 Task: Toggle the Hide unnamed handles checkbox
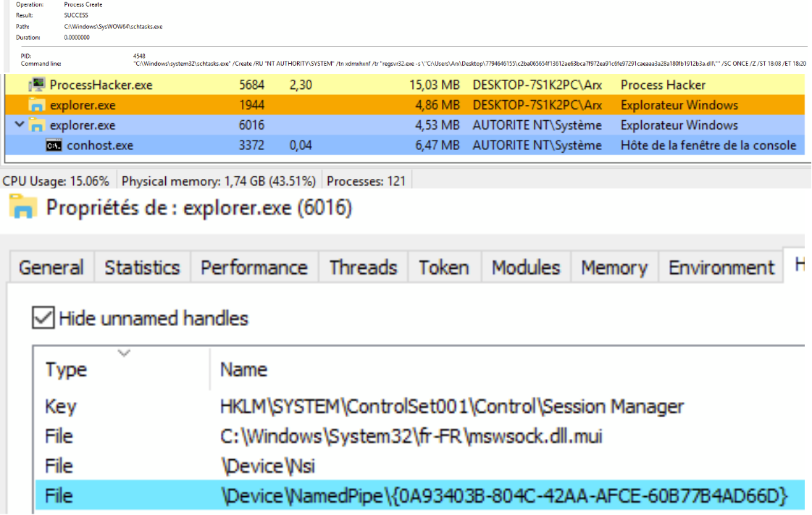(43, 318)
